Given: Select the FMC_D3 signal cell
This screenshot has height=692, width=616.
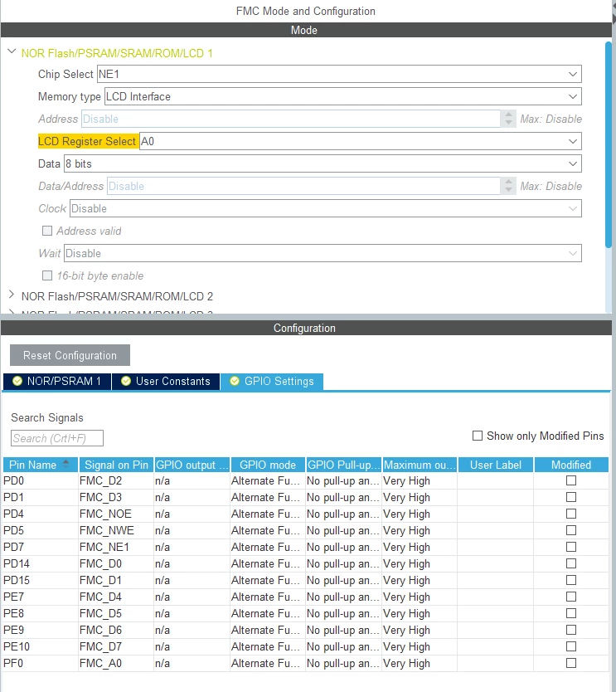Looking at the screenshot, I should (x=116, y=497).
